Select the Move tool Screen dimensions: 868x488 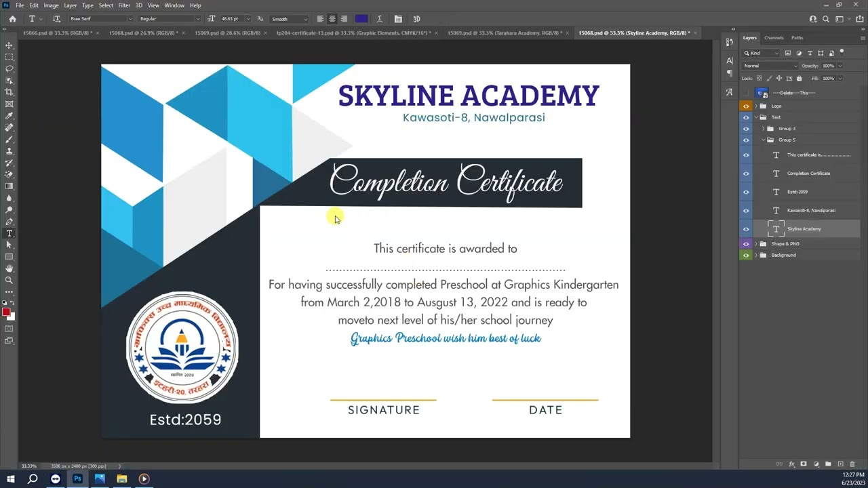[9, 45]
